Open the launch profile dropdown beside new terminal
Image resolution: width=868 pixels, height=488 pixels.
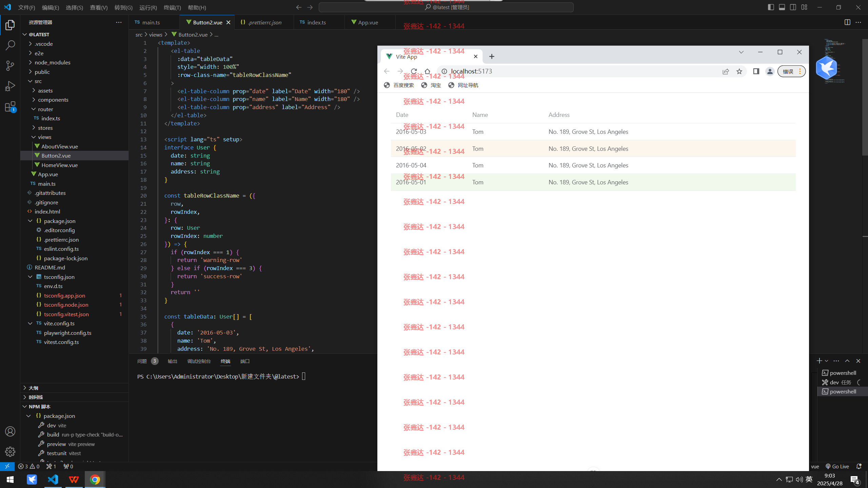click(x=826, y=361)
